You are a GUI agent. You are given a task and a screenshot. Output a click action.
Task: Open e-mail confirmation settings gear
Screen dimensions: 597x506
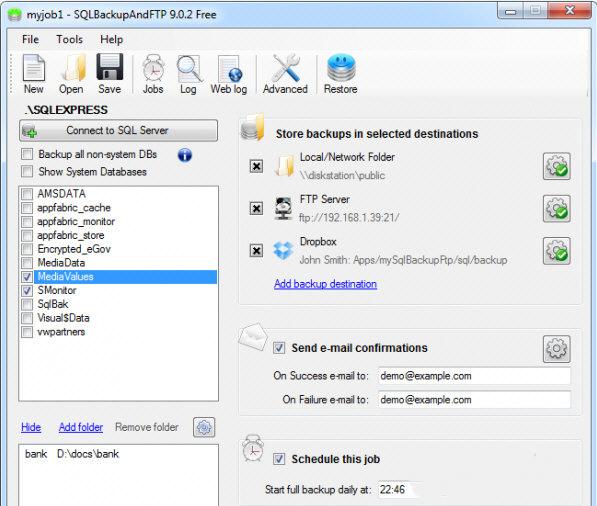pos(557,349)
